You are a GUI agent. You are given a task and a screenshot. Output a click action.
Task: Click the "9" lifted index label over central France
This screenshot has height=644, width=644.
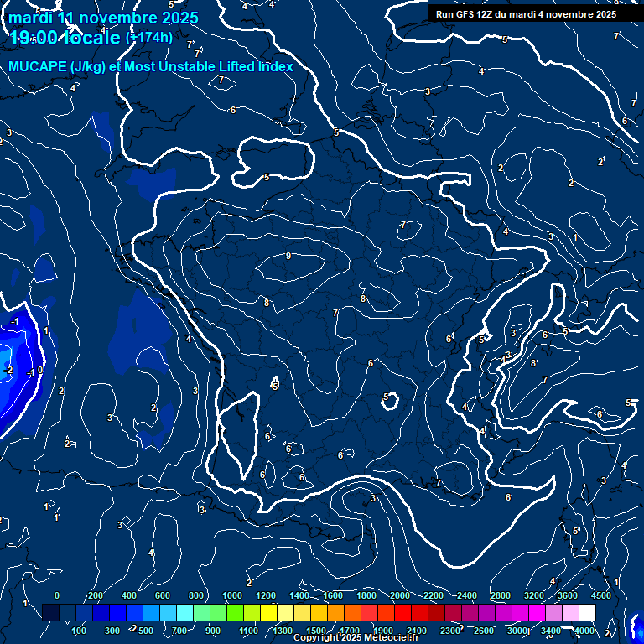(288, 256)
